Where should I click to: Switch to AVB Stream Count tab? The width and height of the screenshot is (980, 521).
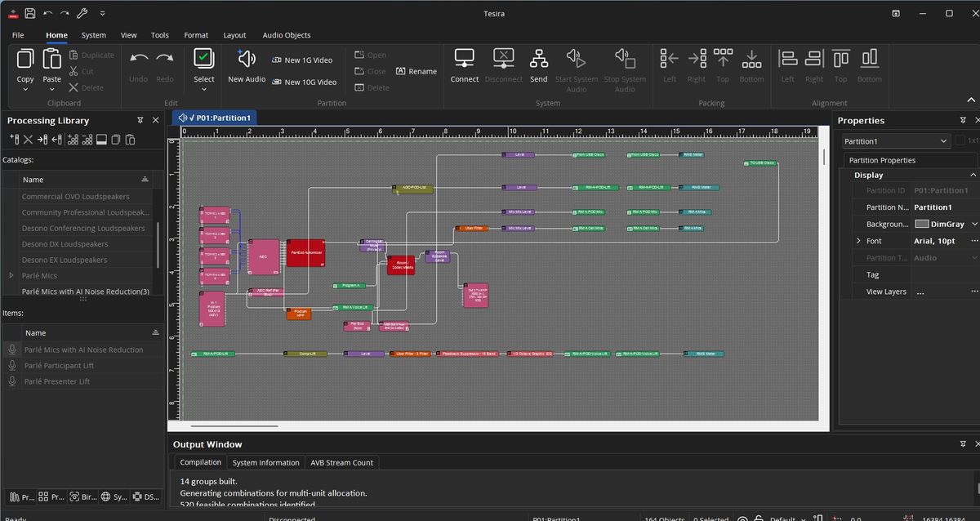click(x=341, y=462)
